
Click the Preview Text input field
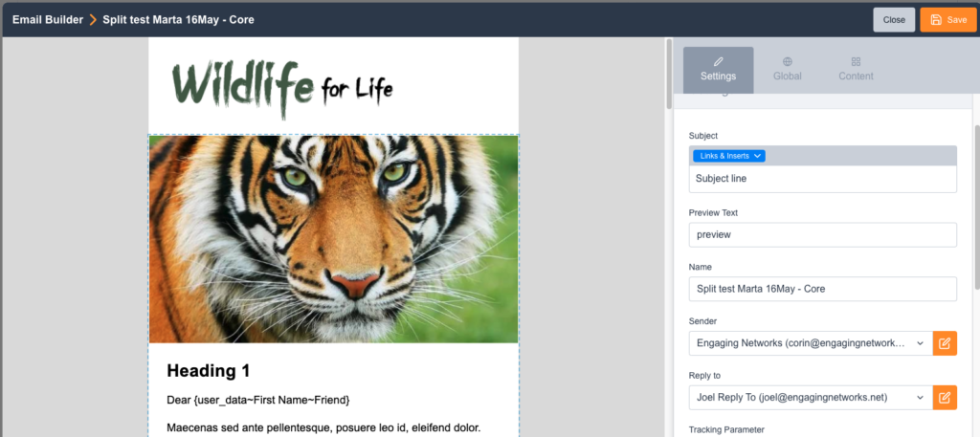tap(822, 235)
